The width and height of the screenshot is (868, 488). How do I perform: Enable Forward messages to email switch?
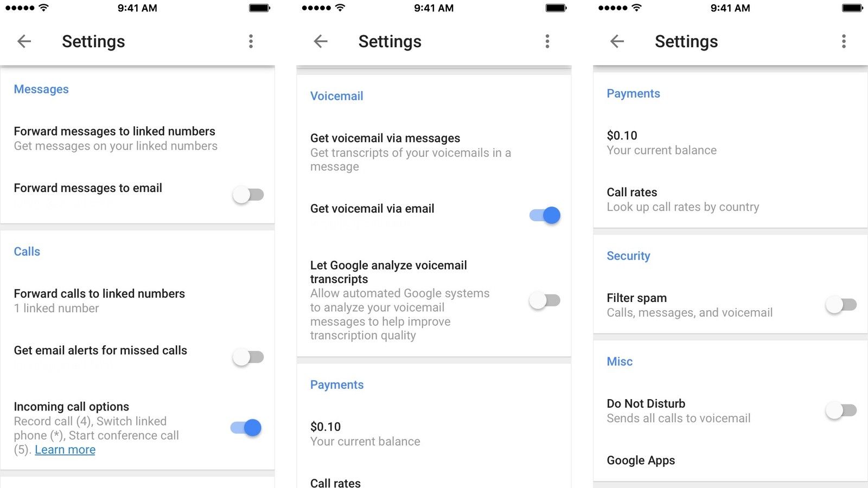[x=248, y=195]
